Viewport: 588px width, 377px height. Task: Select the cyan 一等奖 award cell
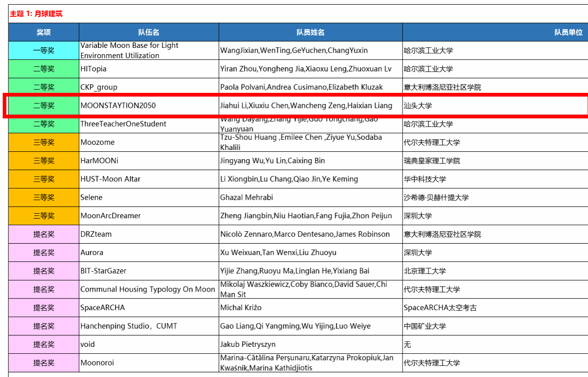(x=44, y=51)
